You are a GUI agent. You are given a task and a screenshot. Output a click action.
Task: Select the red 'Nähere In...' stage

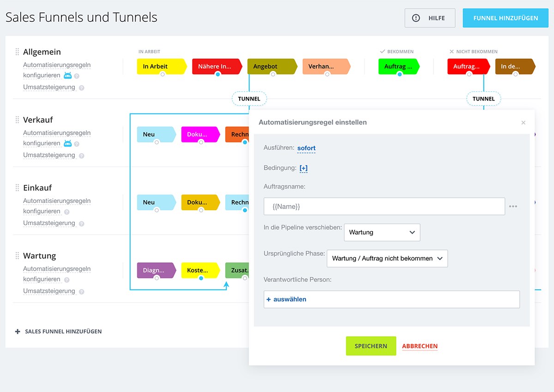pyautogui.click(x=217, y=66)
